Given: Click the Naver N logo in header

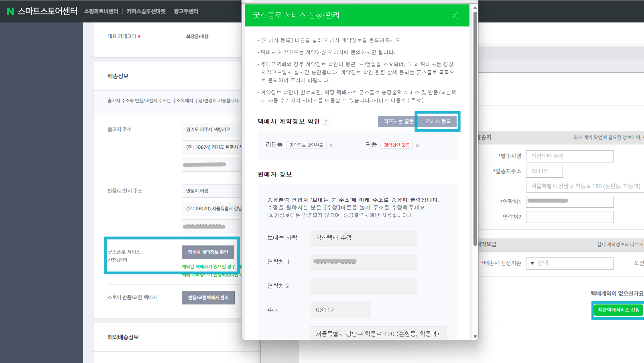Looking at the screenshot, I should pos(10,11).
